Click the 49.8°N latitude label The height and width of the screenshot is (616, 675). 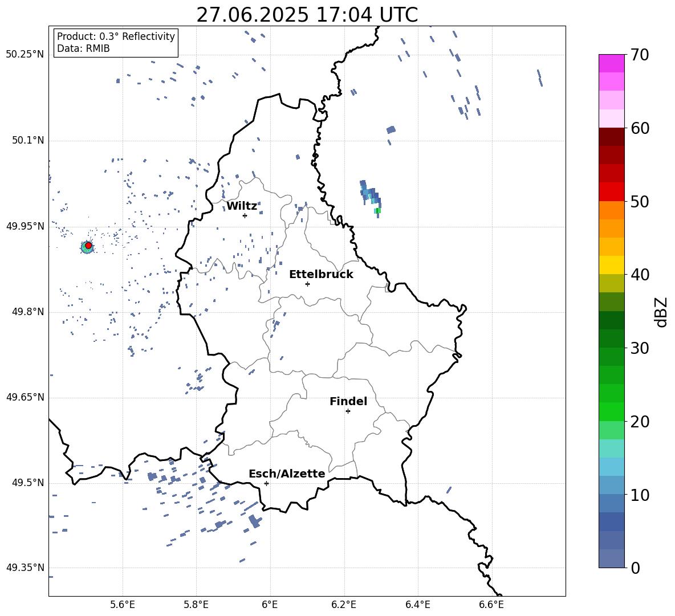point(28,312)
